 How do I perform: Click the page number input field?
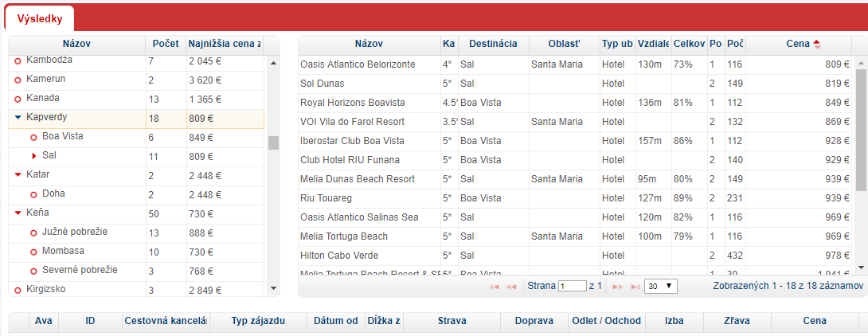click(573, 286)
